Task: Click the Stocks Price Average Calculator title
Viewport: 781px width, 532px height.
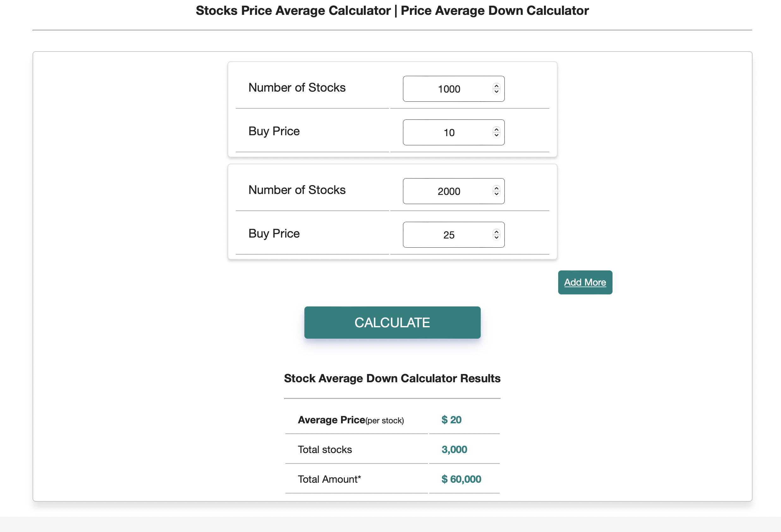Action: click(392, 10)
